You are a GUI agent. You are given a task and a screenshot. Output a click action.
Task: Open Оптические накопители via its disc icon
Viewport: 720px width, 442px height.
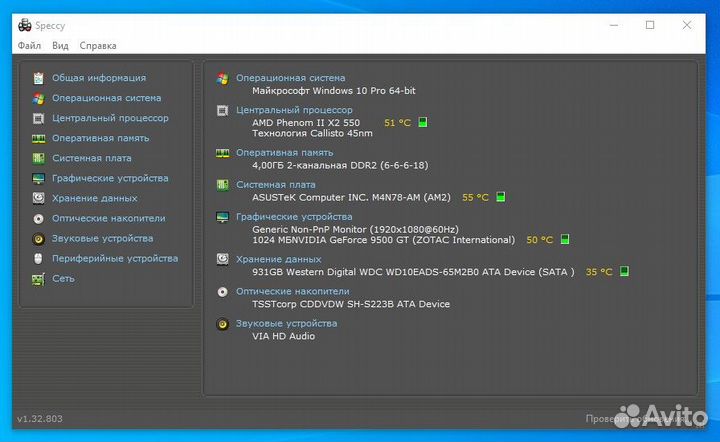38,218
